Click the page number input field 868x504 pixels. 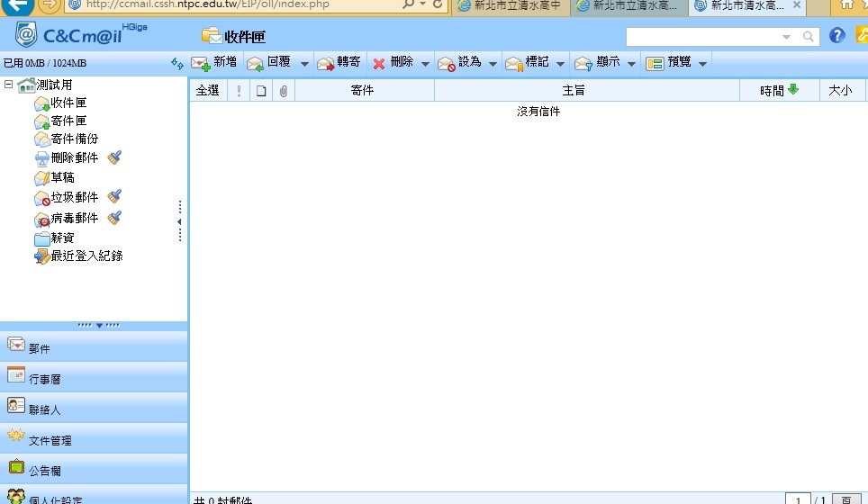[x=798, y=499]
